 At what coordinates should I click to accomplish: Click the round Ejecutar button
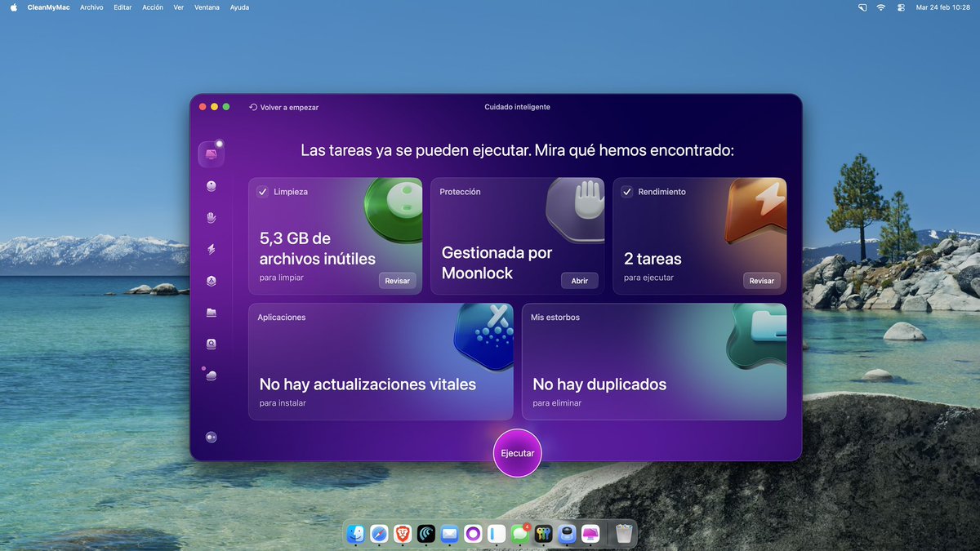(518, 453)
